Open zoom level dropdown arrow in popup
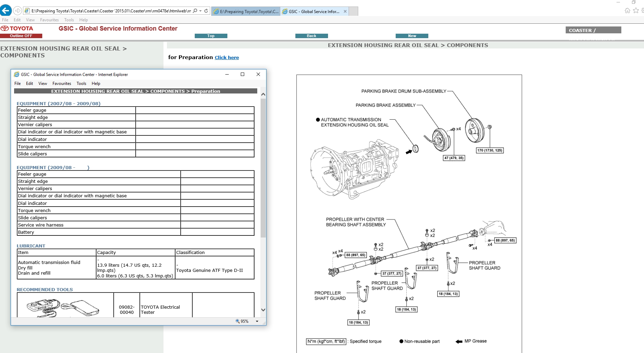 [257, 321]
